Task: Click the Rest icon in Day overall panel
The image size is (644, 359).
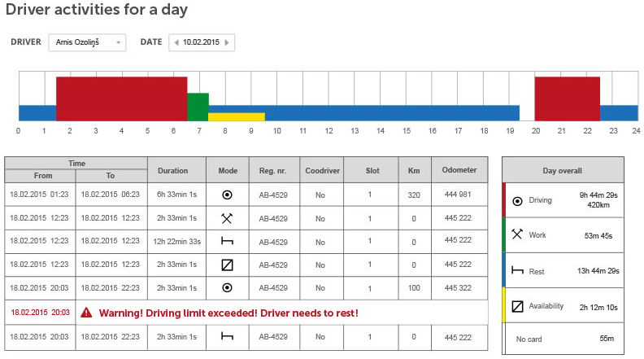Action: coord(517,271)
